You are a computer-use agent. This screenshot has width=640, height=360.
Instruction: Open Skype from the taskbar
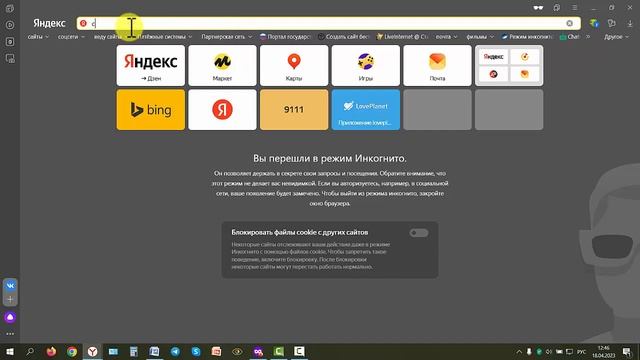click(x=196, y=351)
